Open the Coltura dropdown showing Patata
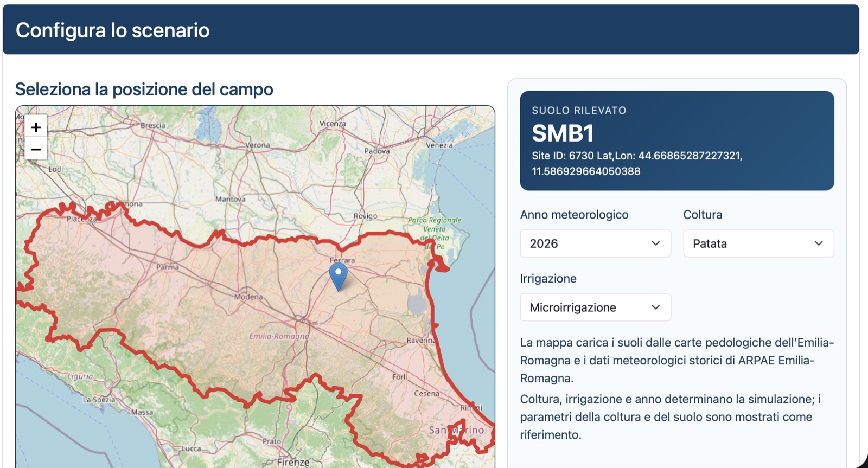 pos(758,243)
